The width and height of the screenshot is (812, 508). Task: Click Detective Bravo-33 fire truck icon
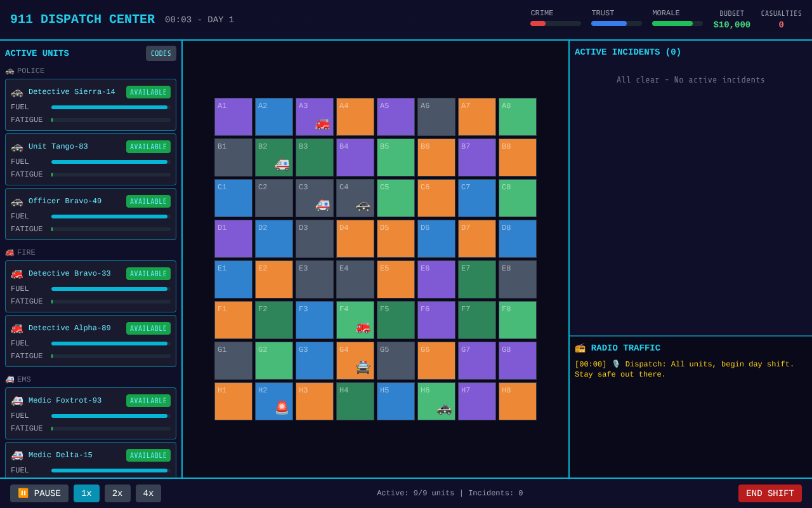click(17, 274)
